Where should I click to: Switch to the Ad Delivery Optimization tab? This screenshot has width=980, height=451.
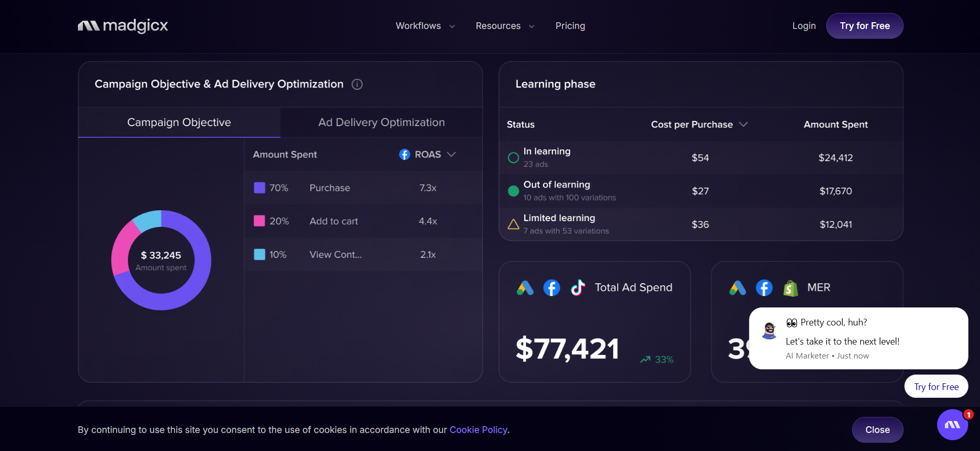pyautogui.click(x=381, y=122)
